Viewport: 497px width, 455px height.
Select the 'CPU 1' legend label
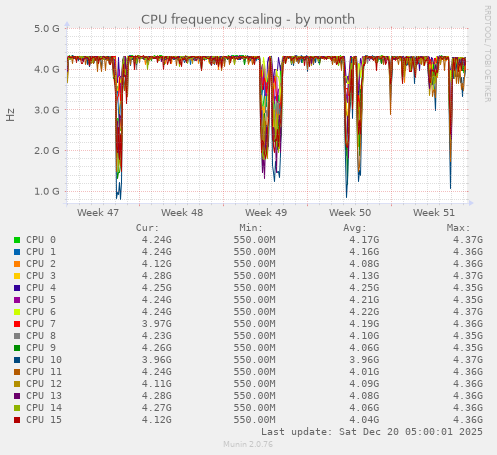pyautogui.click(x=41, y=252)
